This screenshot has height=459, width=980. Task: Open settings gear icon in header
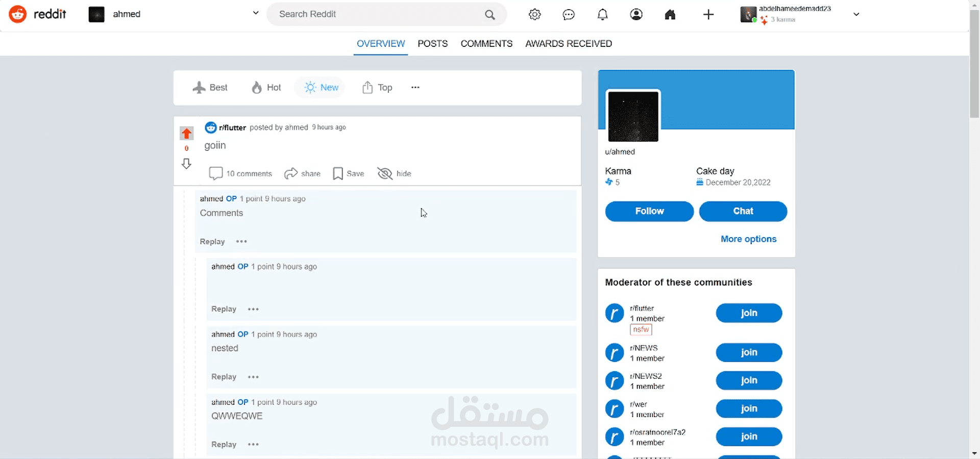click(534, 14)
